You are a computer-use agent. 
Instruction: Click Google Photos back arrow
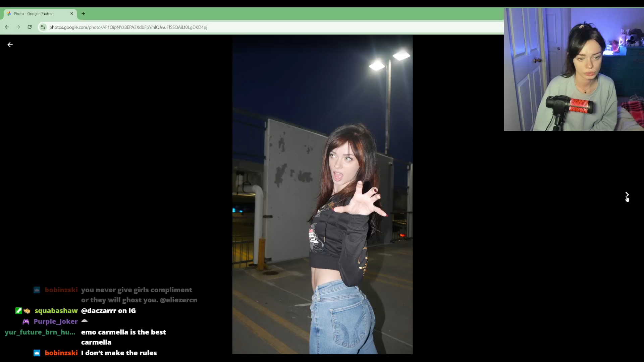click(10, 45)
